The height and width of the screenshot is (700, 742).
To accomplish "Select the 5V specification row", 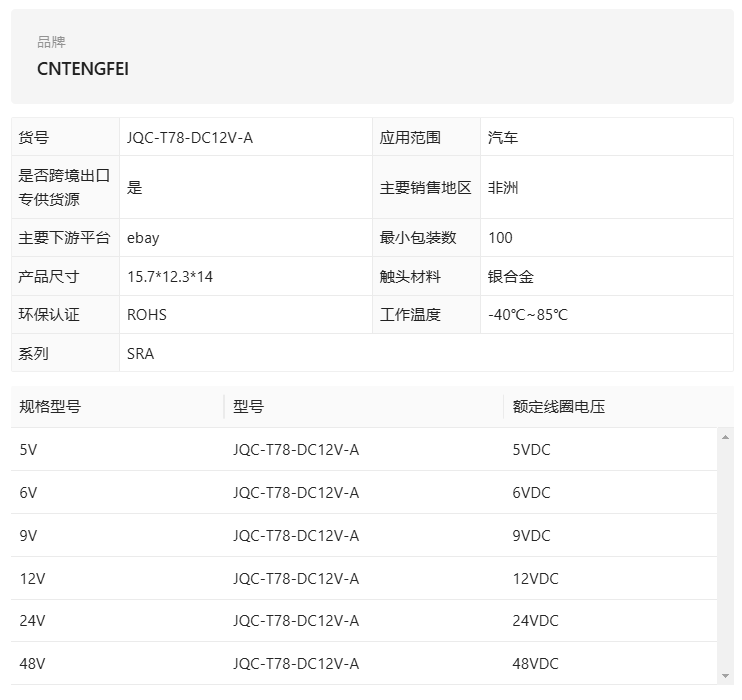I will click(x=364, y=450).
